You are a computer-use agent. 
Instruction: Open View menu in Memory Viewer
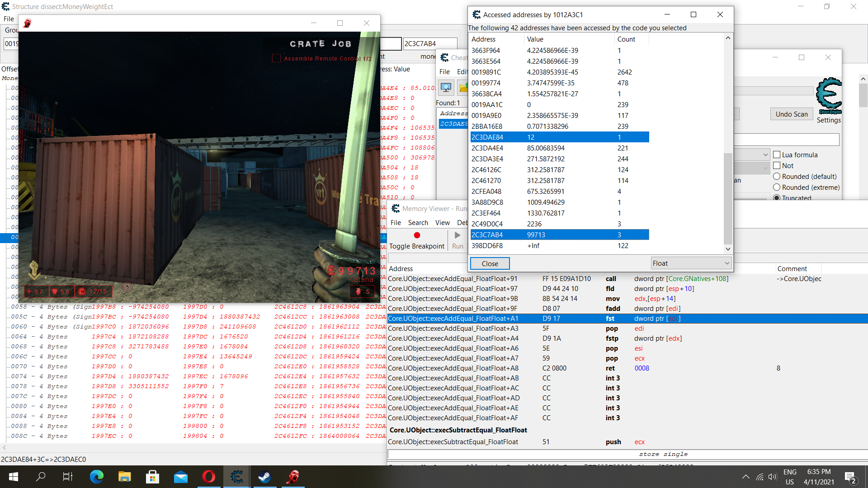(x=442, y=222)
